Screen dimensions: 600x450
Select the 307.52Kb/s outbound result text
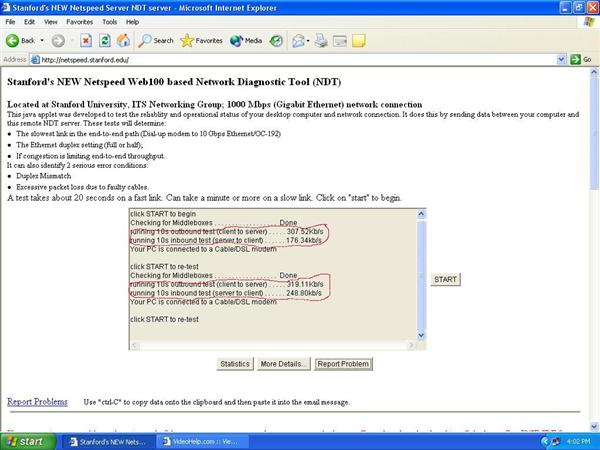[x=305, y=232]
